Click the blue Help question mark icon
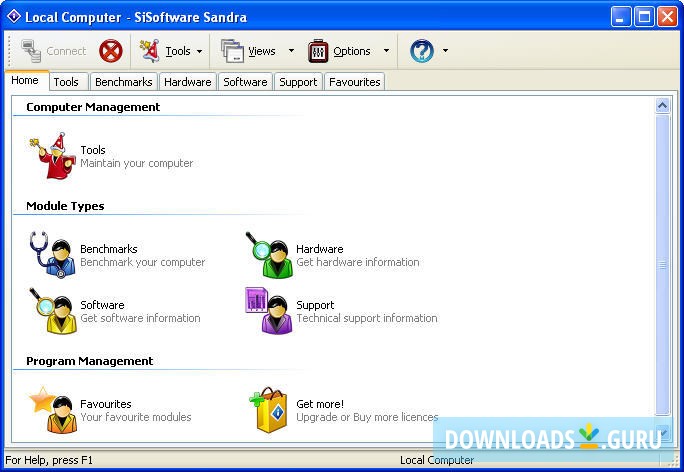The width and height of the screenshot is (684, 472). [421, 51]
